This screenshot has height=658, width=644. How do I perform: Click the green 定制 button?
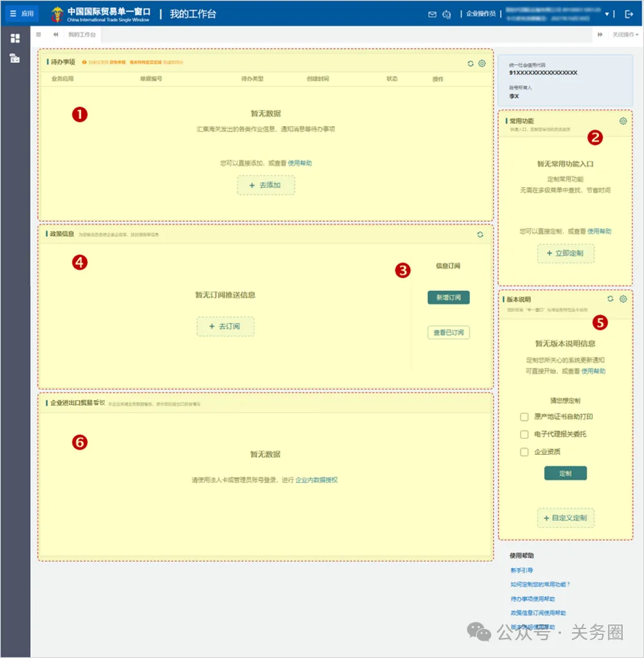coord(566,473)
